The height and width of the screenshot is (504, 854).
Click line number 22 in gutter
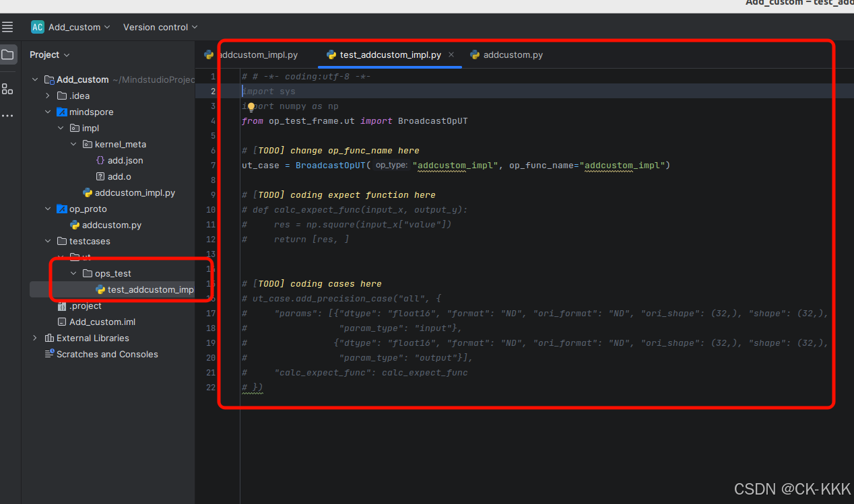[211, 388]
